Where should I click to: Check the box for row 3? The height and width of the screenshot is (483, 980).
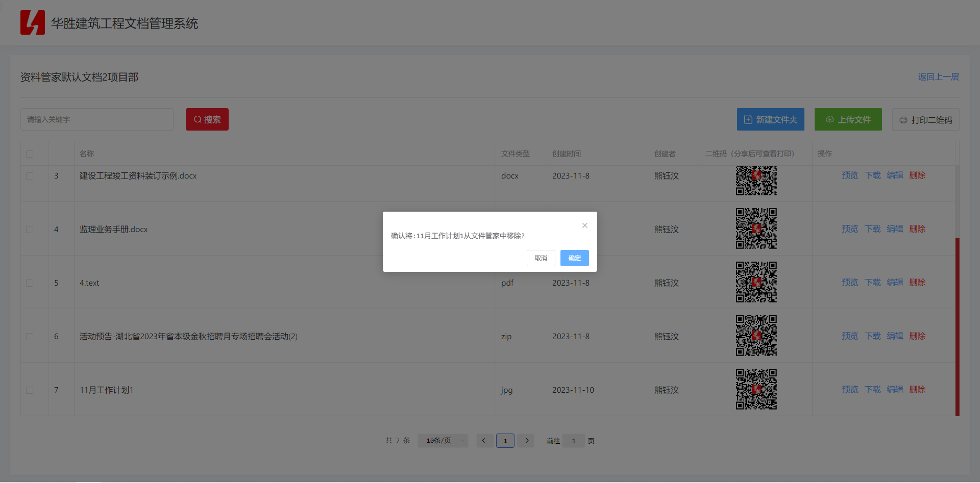click(30, 176)
